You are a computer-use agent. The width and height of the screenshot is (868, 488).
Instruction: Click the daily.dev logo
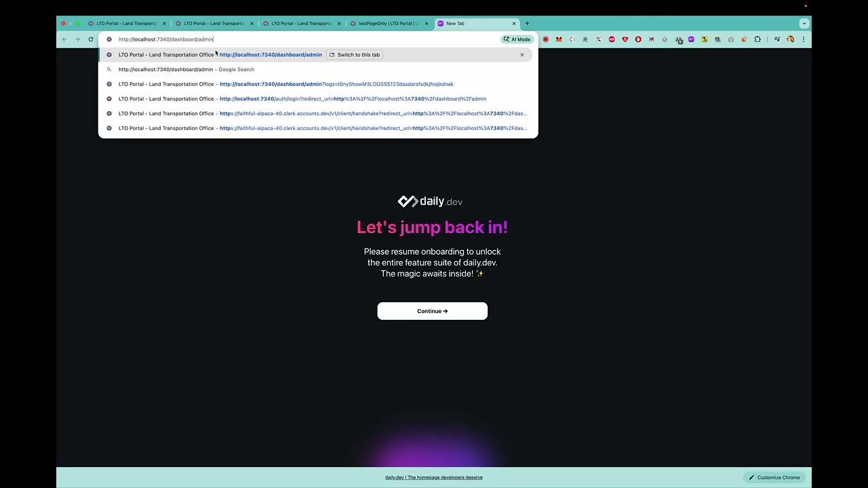[430, 201]
